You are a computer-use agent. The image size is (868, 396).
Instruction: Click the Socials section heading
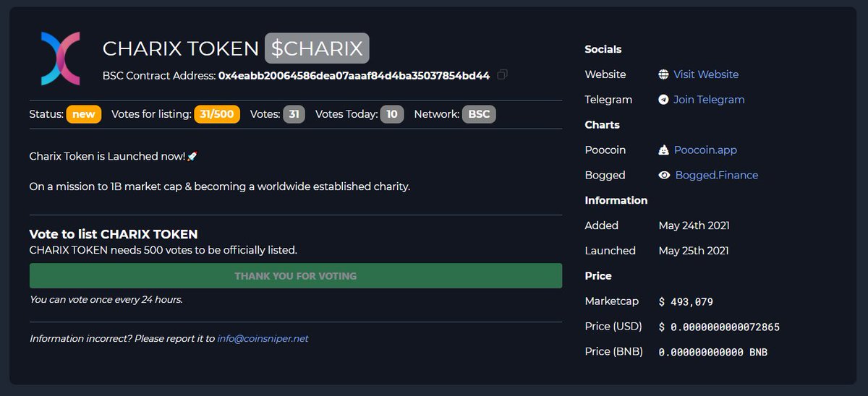coord(603,49)
